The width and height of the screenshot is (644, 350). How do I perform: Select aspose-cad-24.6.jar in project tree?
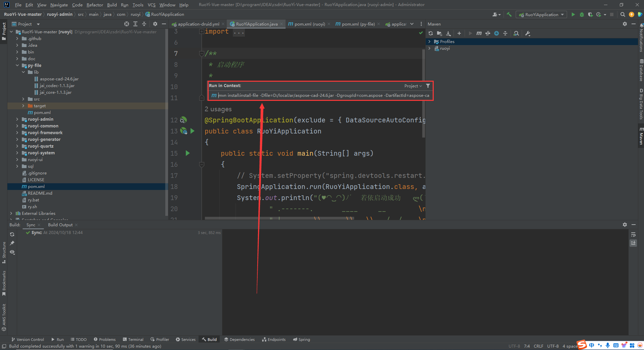59,79
